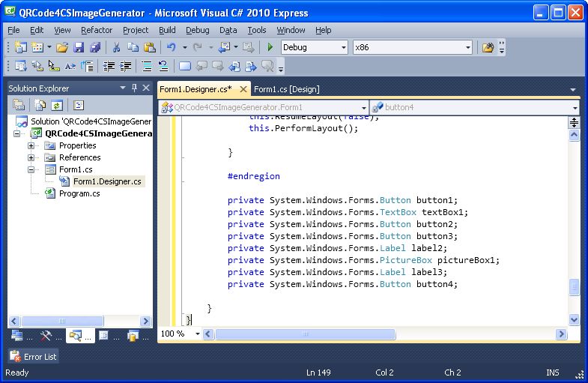Toggle Solution Explorer auto-hide pin
The image size is (588, 383).
[x=134, y=88]
